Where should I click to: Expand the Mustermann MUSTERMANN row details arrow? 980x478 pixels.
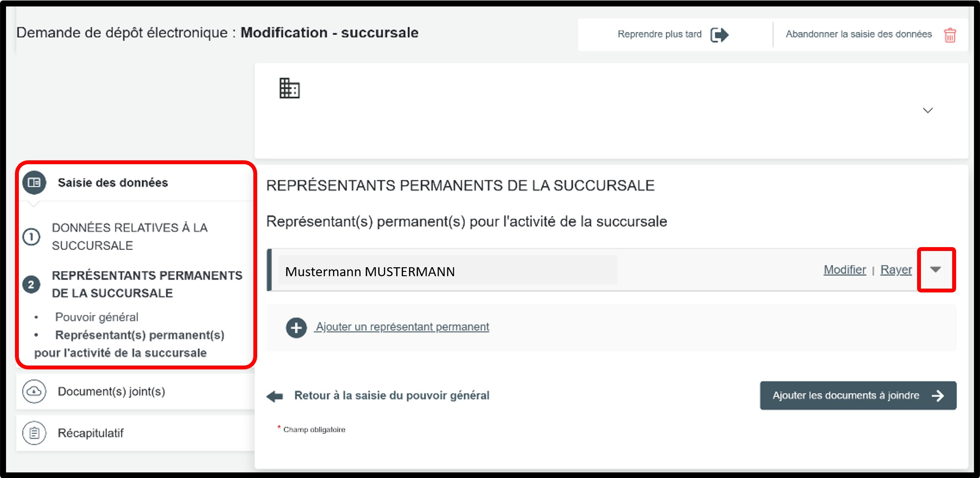(x=935, y=269)
